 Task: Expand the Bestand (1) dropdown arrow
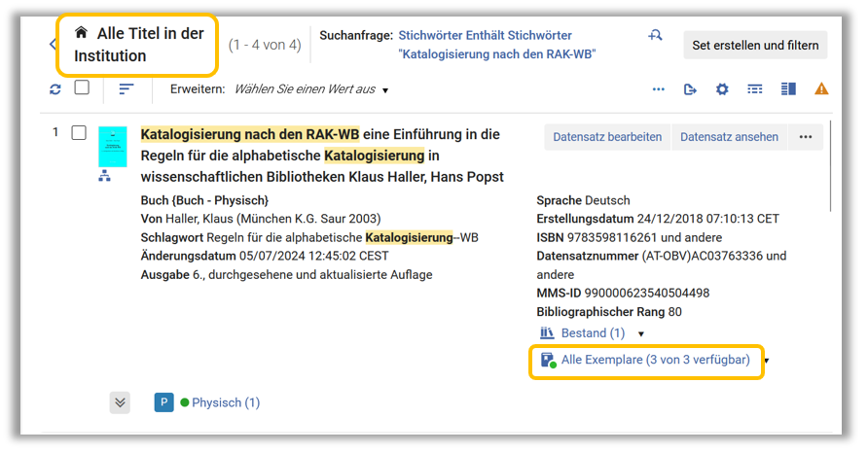coord(640,334)
